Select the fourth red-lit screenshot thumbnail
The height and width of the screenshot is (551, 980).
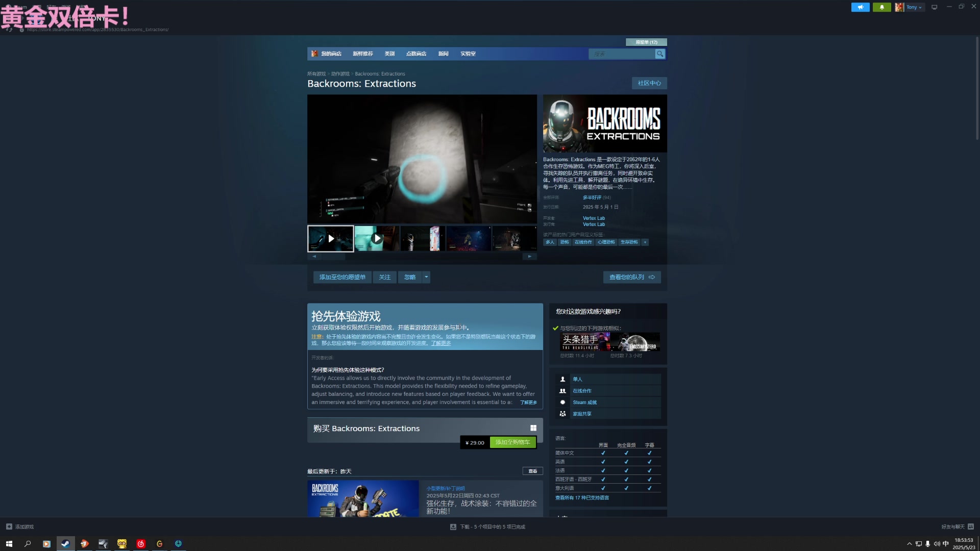coord(469,238)
